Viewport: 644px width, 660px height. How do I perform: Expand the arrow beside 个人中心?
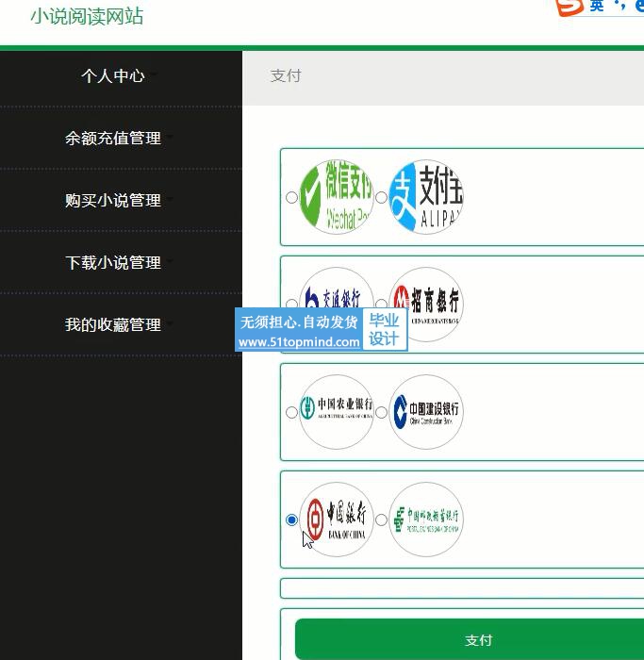pyautogui.click(x=153, y=74)
